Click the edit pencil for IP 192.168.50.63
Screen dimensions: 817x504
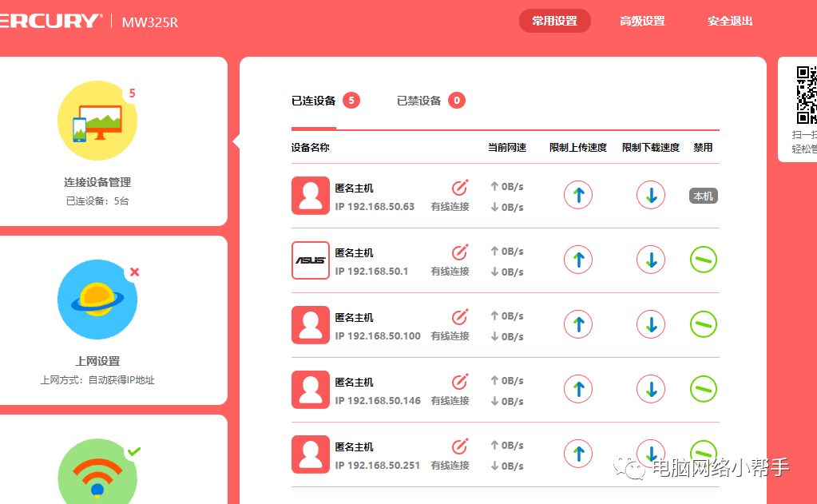pyautogui.click(x=459, y=186)
